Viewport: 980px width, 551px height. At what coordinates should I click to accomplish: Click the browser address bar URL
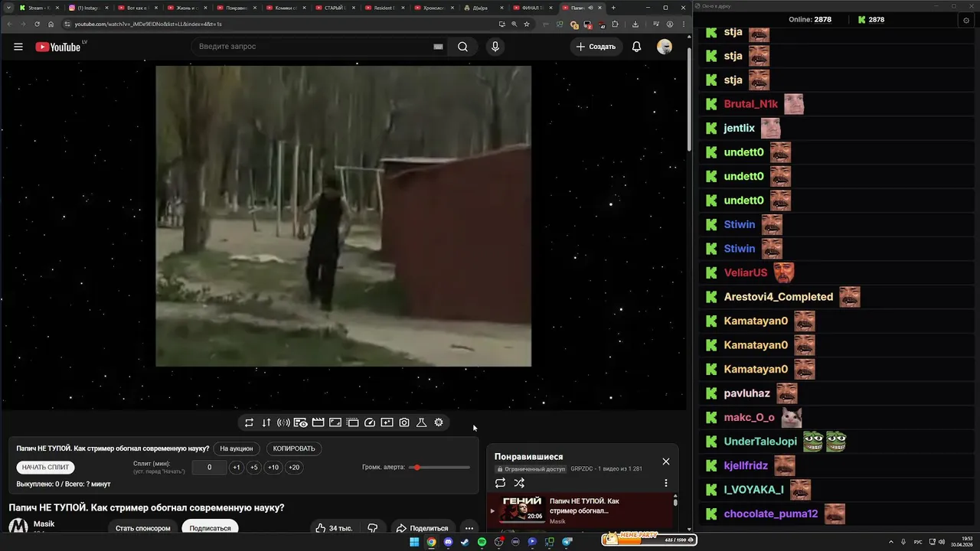pos(149,24)
